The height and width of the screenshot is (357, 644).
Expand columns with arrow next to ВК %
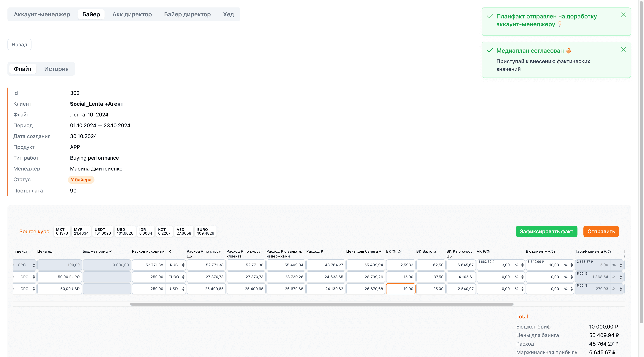click(400, 251)
